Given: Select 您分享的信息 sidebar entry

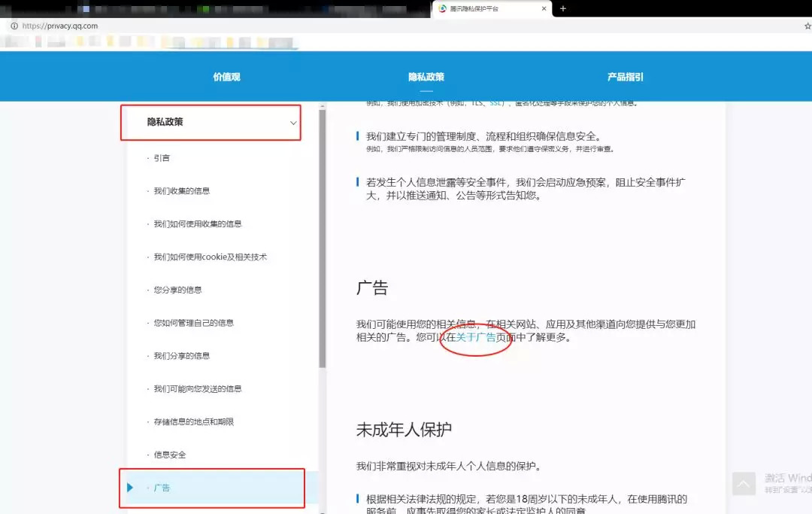Looking at the screenshot, I should (177, 290).
